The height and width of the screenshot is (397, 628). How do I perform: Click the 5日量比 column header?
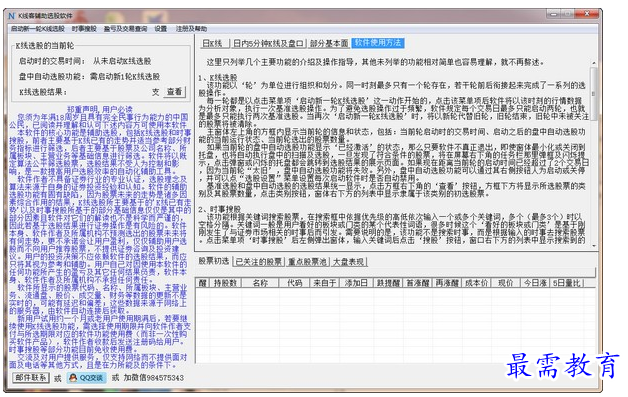point(567,283)
